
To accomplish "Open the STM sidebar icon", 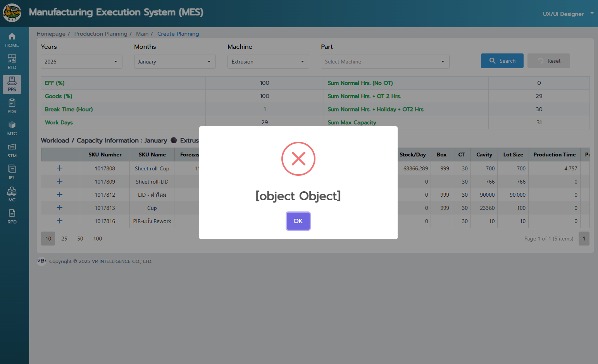I will pyautogui.click(x=12, y=150).
